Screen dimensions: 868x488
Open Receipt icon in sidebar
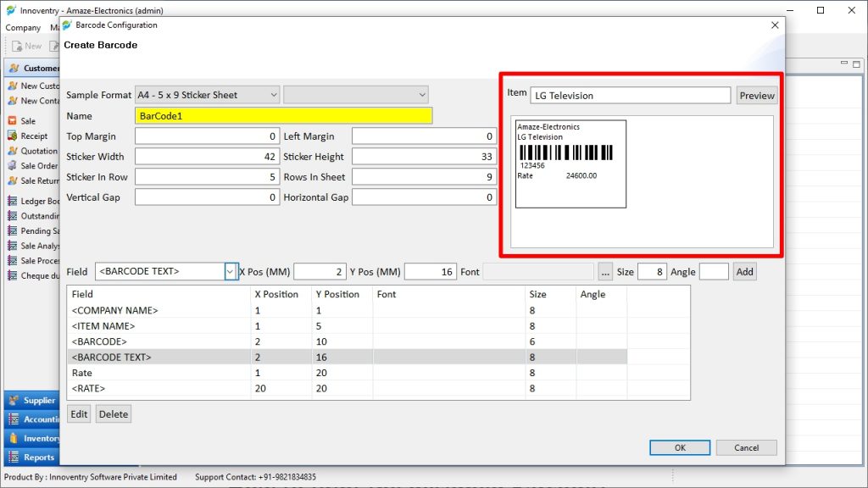click(x=12, y=136)
